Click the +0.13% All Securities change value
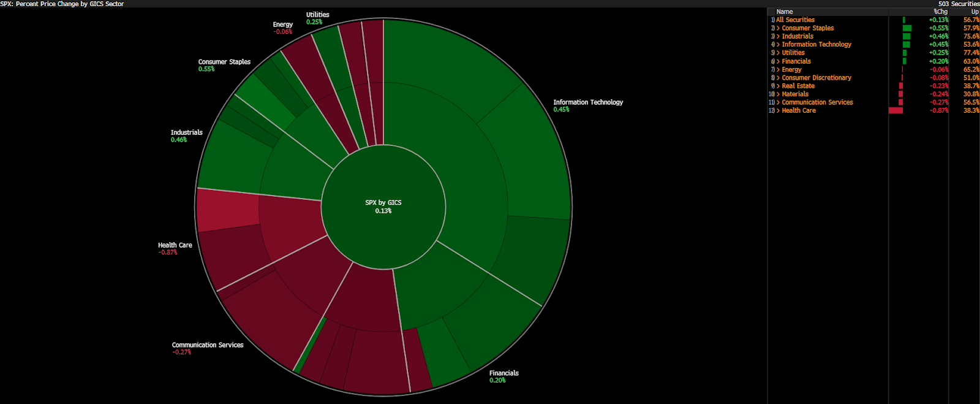Screen dimensions: 980x404 [x=938, y=20]
